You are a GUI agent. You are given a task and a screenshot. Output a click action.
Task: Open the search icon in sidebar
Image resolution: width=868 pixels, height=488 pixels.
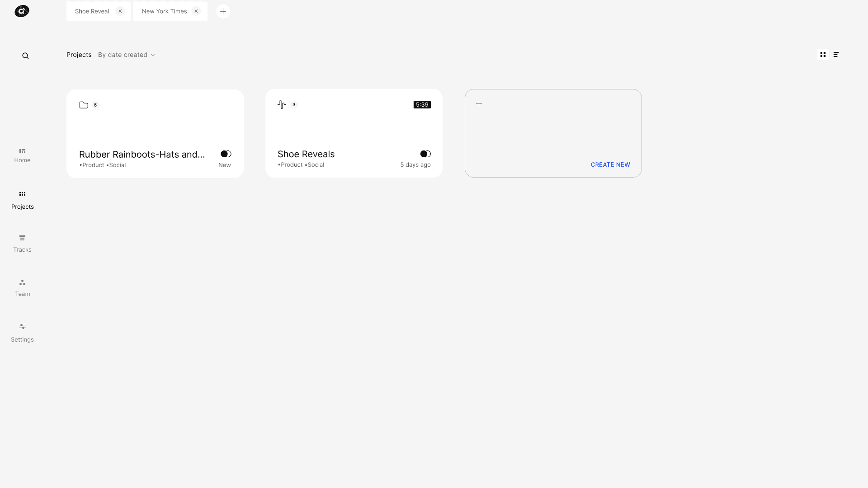coord(25,56)
